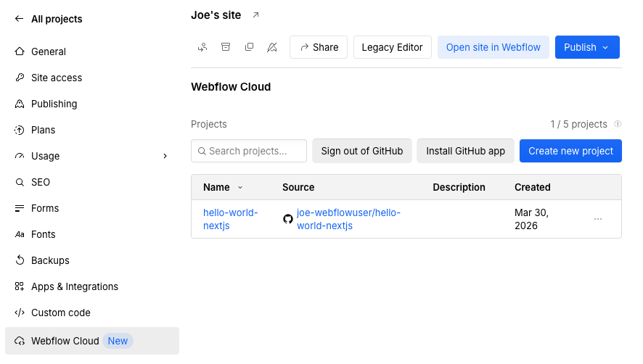Click the Projects section label

(209, 124)
